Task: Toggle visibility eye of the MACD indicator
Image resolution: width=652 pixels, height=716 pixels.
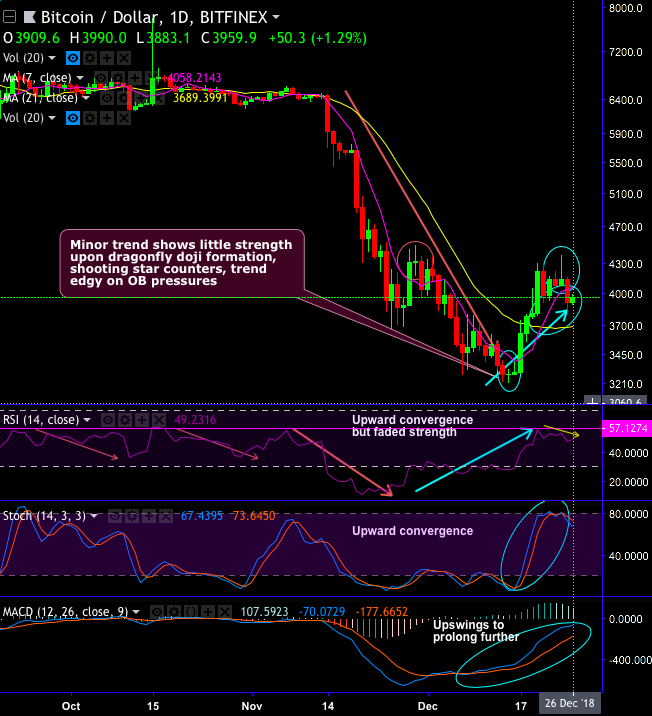Action: pyautogui.click(x=157, y=612)
